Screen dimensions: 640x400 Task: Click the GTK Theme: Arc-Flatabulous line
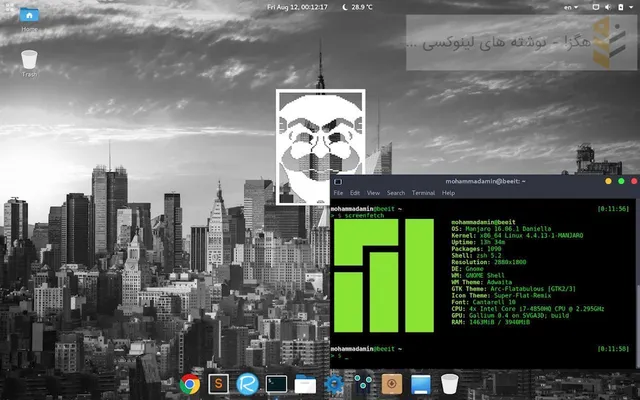pos(513,289)
